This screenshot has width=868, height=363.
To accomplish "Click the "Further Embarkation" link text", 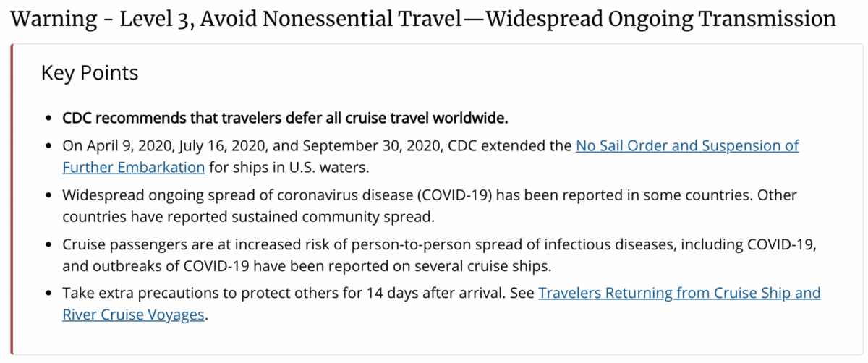I will (x=134, y=167).
